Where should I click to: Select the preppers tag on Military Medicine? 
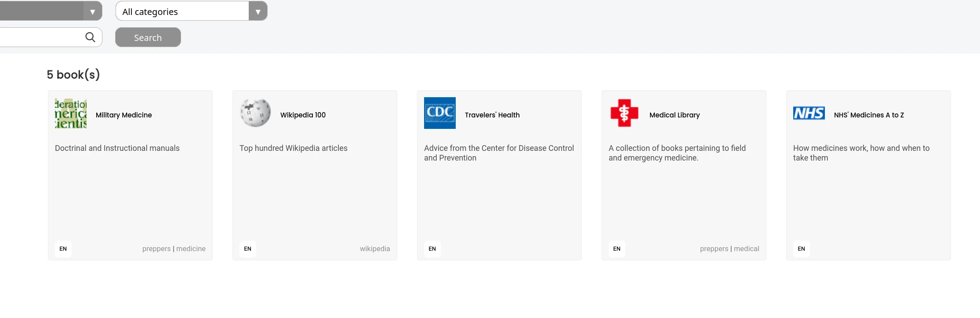(156, 249)
